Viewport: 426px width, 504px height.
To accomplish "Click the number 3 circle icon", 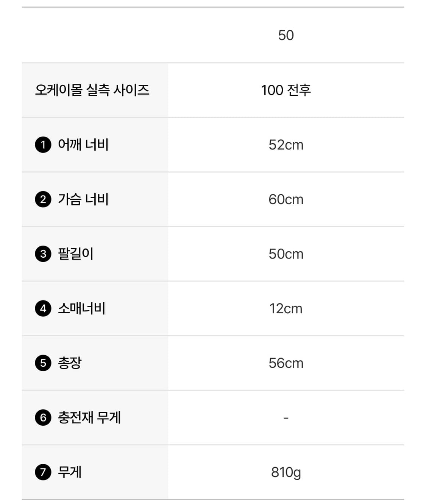I will (x=43, y=254).
